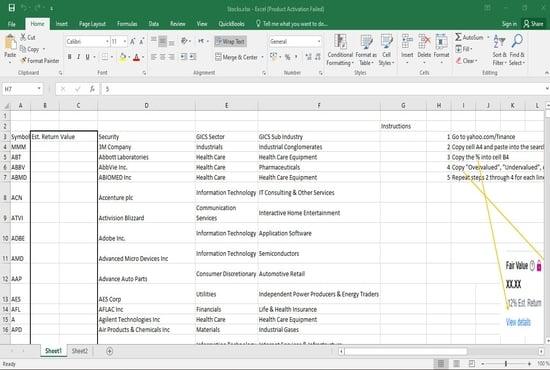Toggle Underline formatting
Screen dimensions: 550x370
click(87, 57)
